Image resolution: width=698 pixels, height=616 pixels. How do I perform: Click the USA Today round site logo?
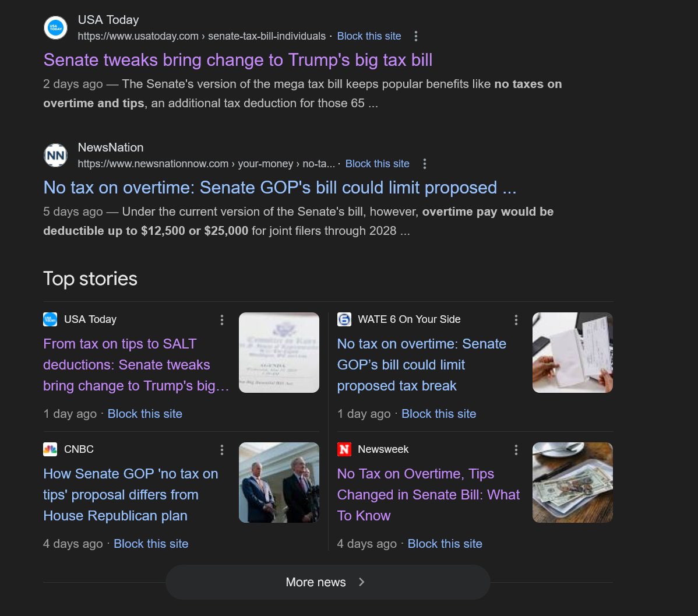click(56, 27)
